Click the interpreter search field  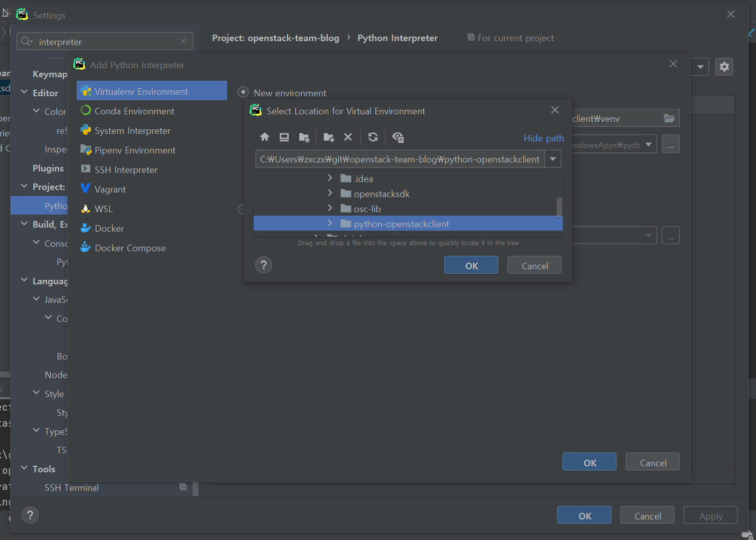click(105, 41)
